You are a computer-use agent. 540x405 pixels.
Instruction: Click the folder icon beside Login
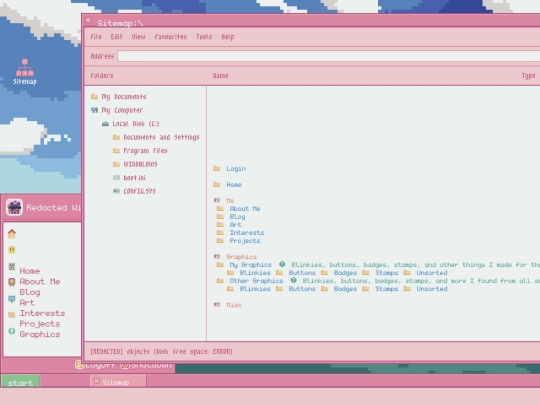[217, 168]
